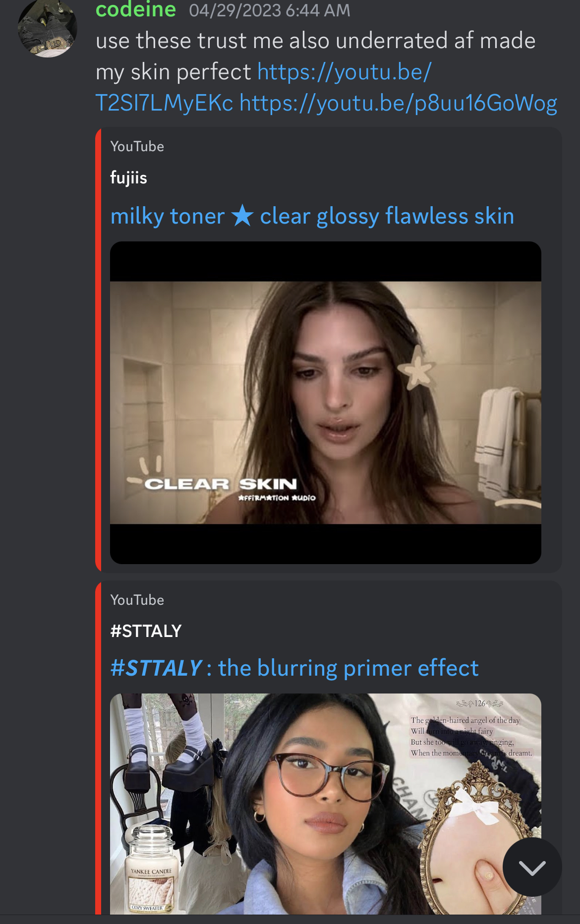Tap the scroll-to-bottom chevron button
This screenshot has height=924, width=580.
coord(532,867)
